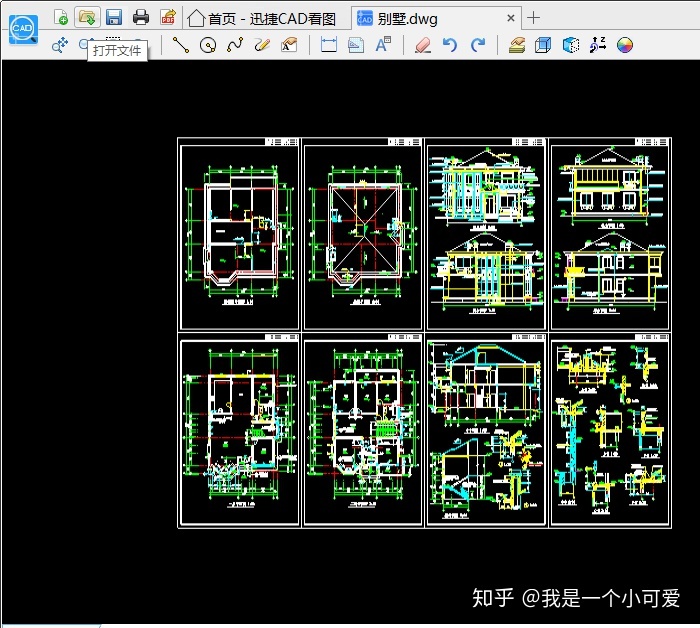Close the 别墅.dwg tab
Viewport: 700px width, 628px height.
[511, 18]
